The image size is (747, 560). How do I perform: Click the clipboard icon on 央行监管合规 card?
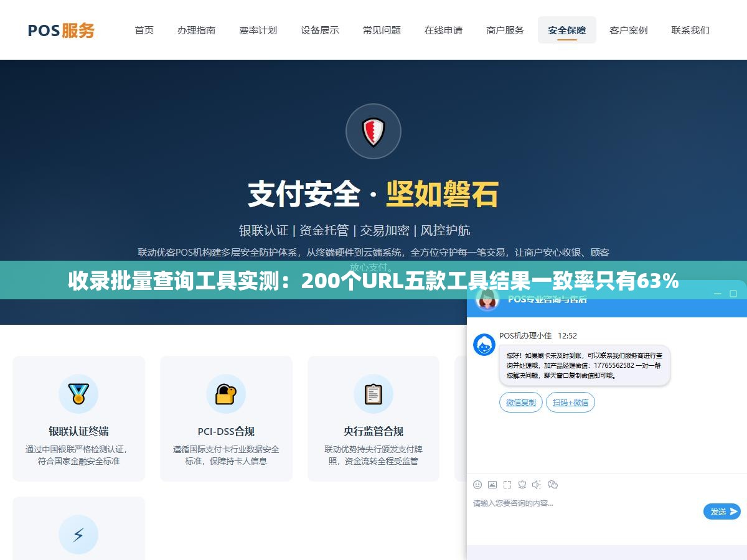pos(374,394)
